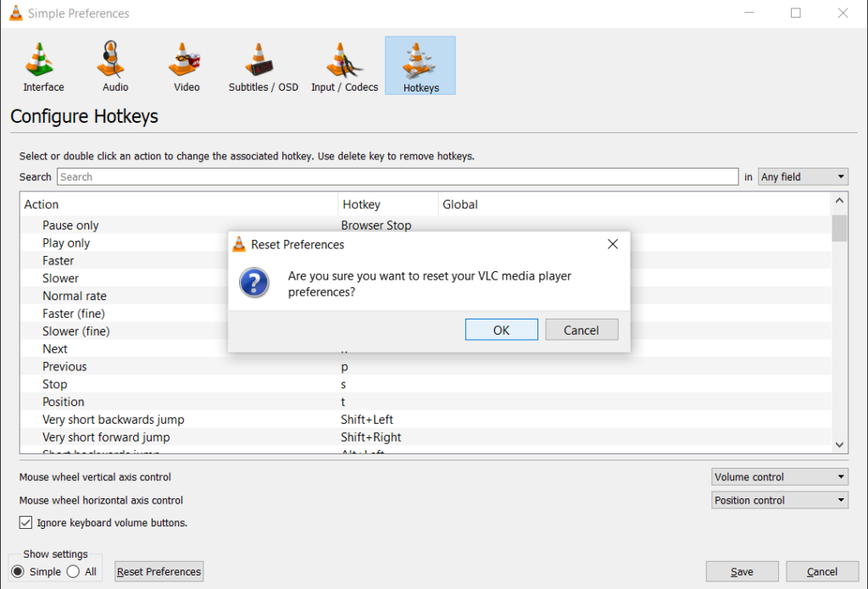Select the Input / Codecs icon
This screenshot has height=589, width=868.
click(x=344, y=65)
